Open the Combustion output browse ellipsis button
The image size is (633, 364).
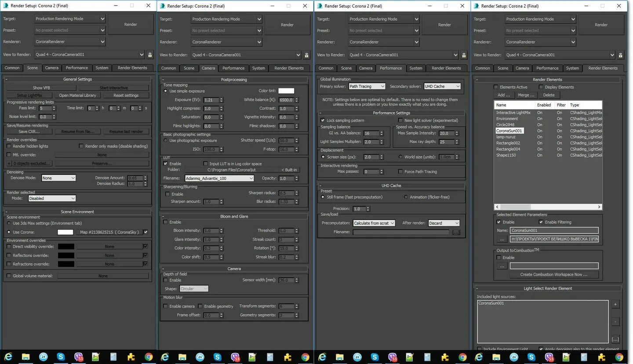502,266
